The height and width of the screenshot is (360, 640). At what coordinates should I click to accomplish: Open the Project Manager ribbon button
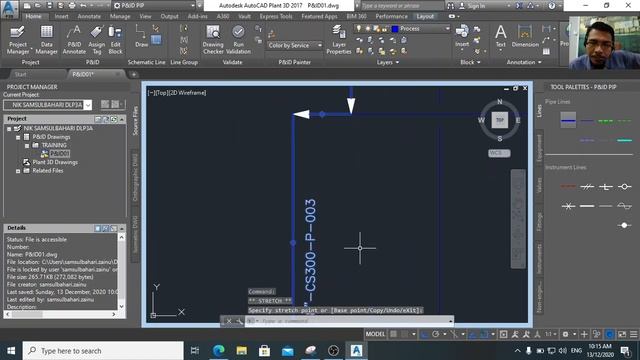(x=18, y=40)
